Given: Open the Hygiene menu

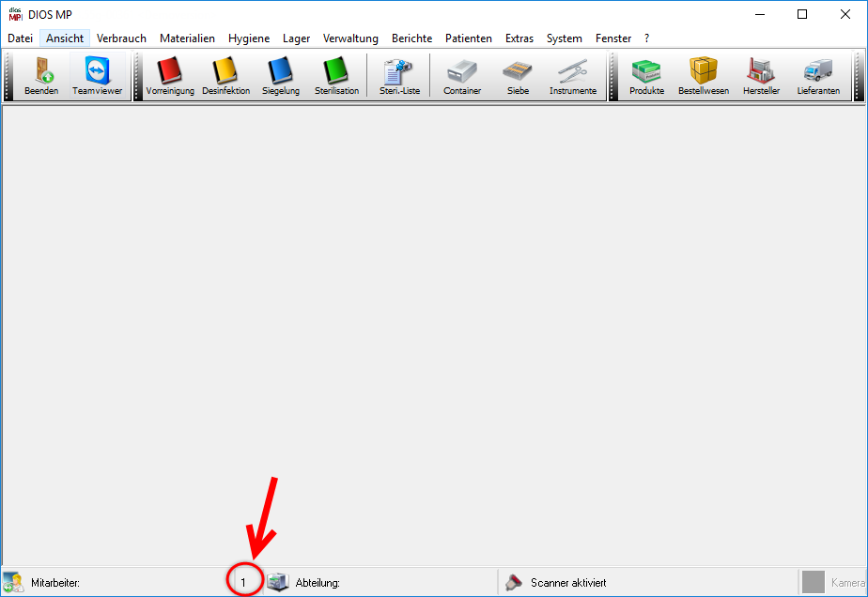Looking at the screenshot, I should 249,38.
